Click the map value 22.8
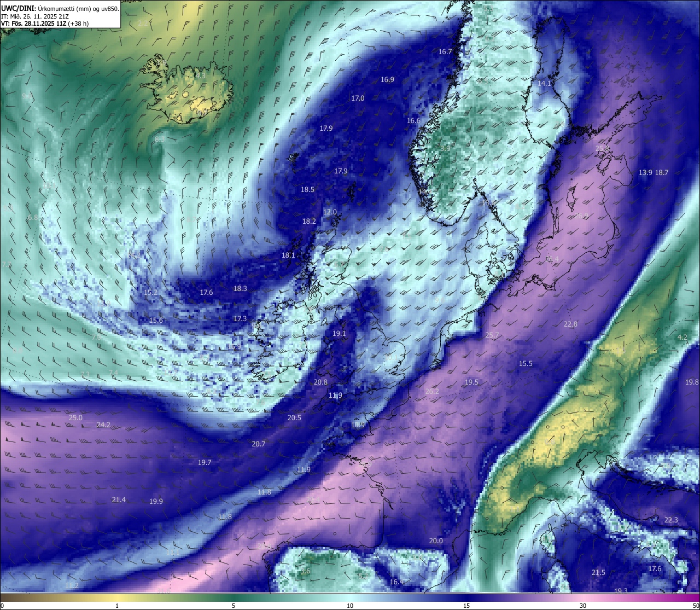The image size is (700, 610). click(570, 324)
